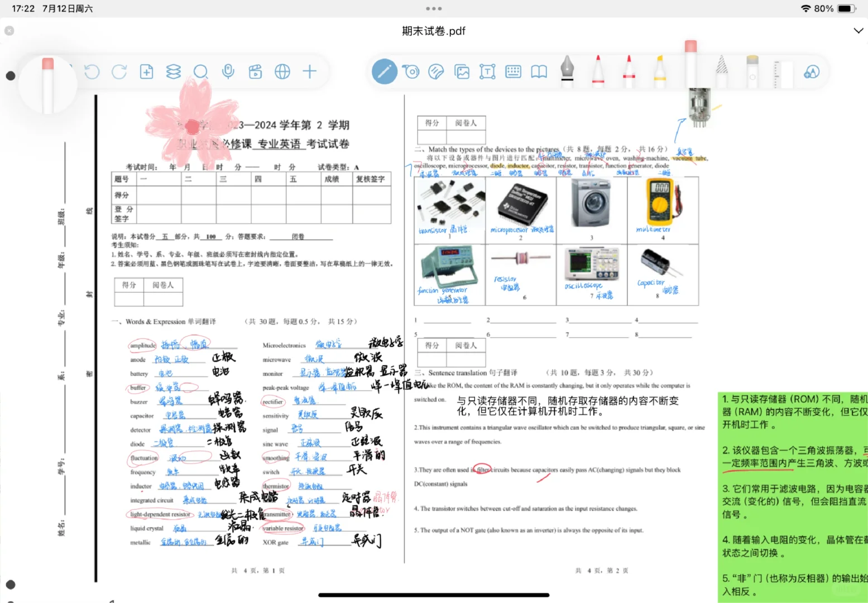Check the battery percentage indicator
The image size is (868, 603).
(x=824, y=9)
